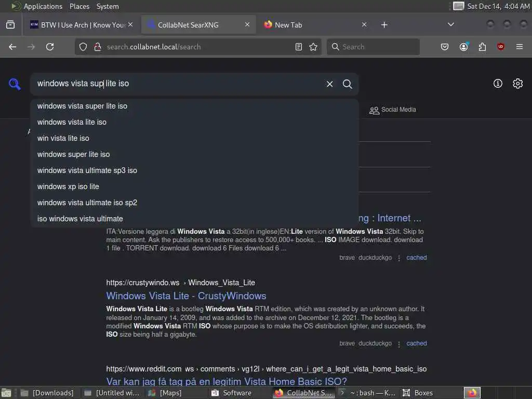Open Pocket save button
This screenshot has height=399, width=532.
[x=445, y=47]
